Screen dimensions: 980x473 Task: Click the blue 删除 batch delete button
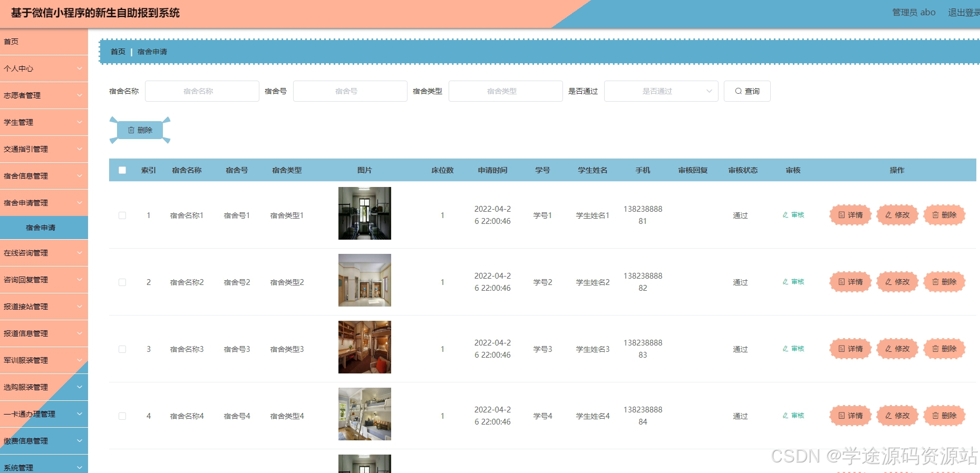[140, 130]
